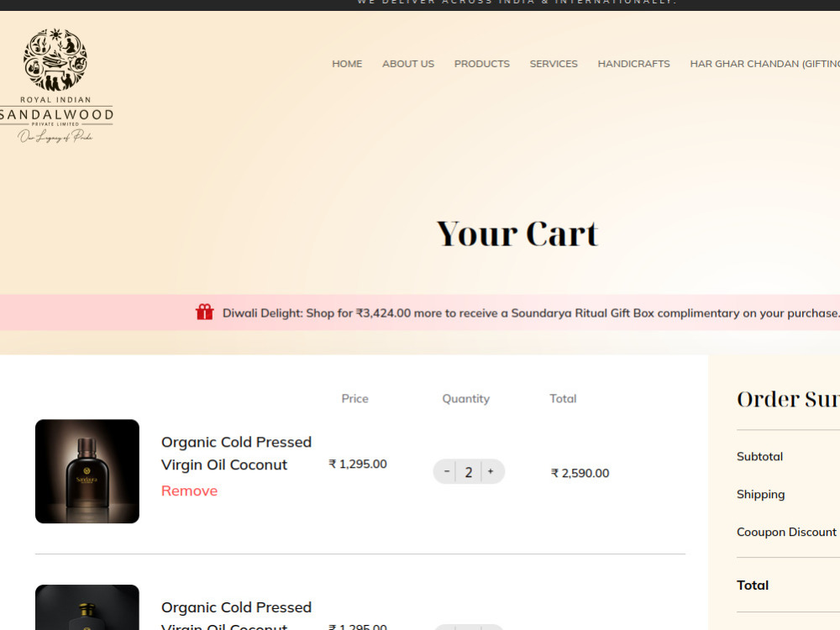This screenshot has width=840, height=630.
Task: Click the Diwali Delight promotion banner text
Action: (x=531, y=312)
